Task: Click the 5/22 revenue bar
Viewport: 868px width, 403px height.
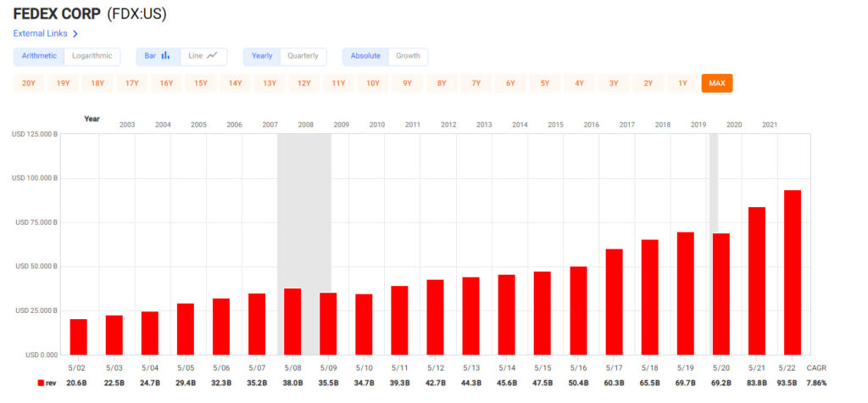Action: (793, 271)
